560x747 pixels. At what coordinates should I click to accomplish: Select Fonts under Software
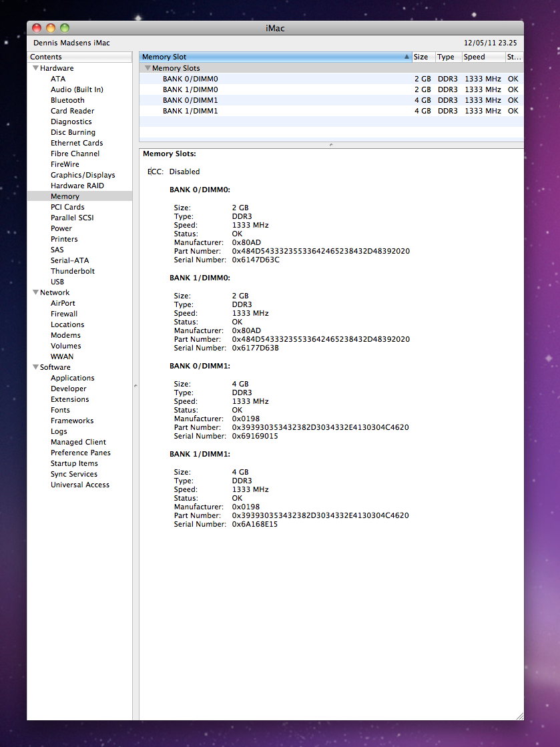point(61,410)
